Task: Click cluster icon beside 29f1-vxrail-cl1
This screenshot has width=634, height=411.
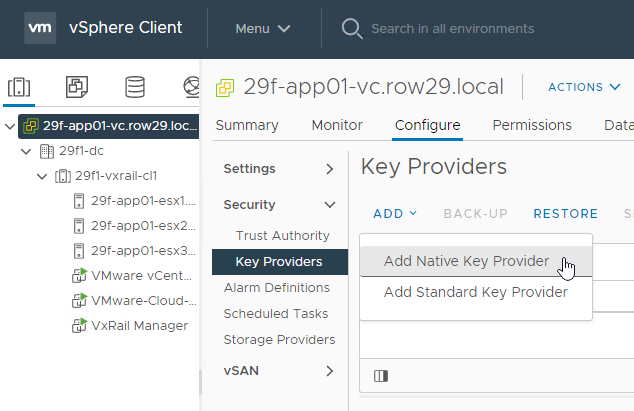Action: tap(63, 176)
